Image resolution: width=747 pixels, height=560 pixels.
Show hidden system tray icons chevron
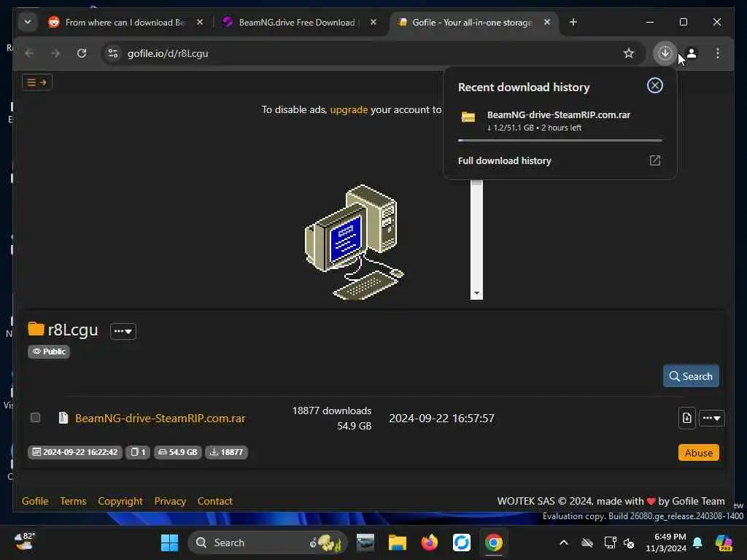[564, 542]
